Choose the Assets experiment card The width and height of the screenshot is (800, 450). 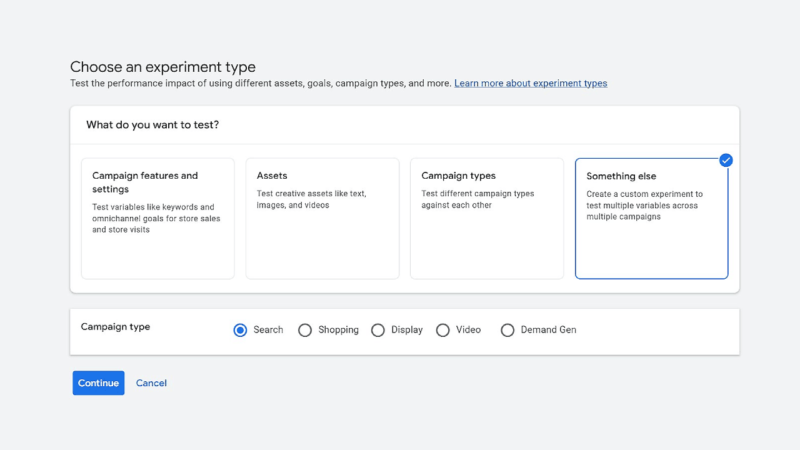tap(322, 218)
